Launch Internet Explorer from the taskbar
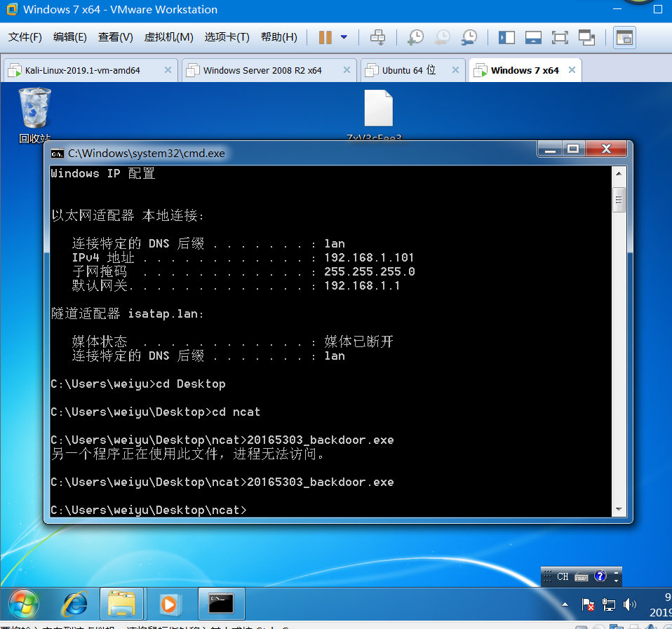Screen dimensions: 672x629 pyautogui.click(x=76, y=604)
